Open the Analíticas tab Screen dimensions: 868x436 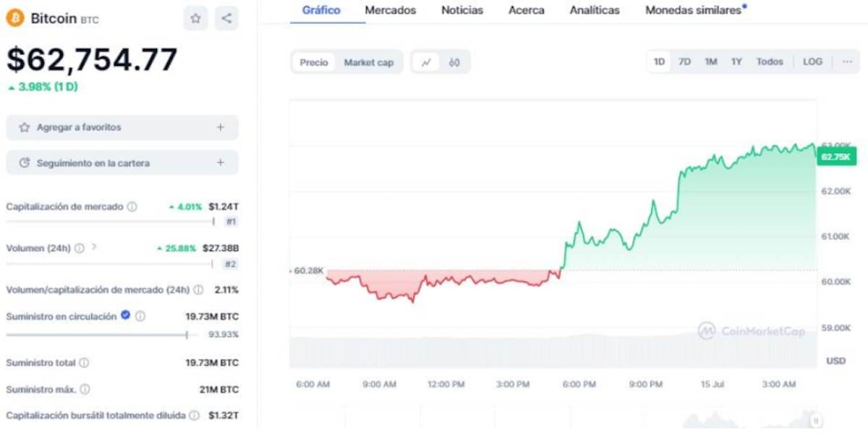(x=595, y=10)
